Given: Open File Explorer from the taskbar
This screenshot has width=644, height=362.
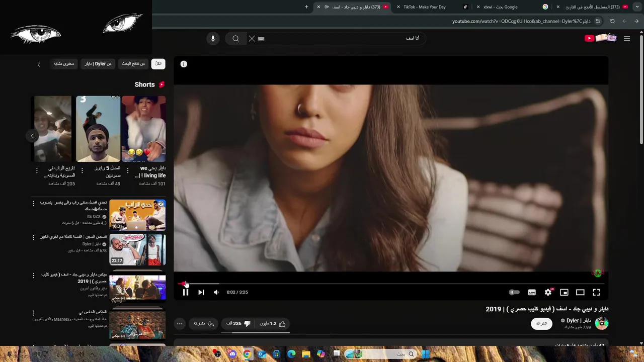Looking at the screenshot, I should (x=306, y=354).
